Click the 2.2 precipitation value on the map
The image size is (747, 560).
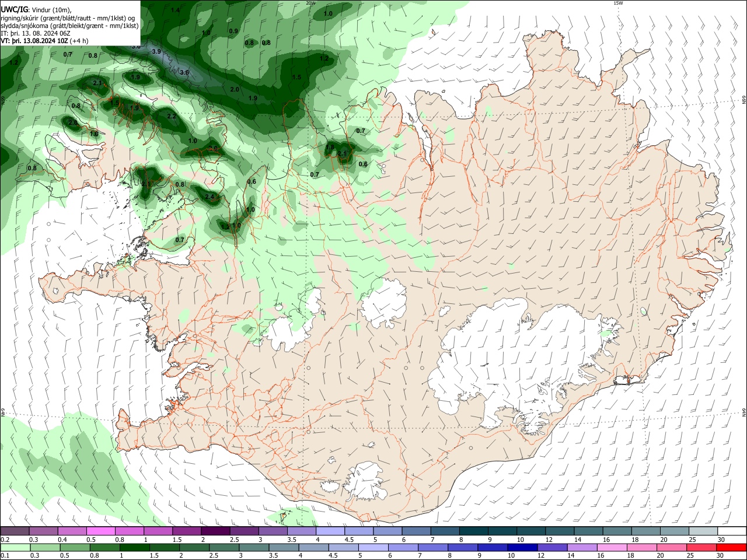[x=172, y=116]
